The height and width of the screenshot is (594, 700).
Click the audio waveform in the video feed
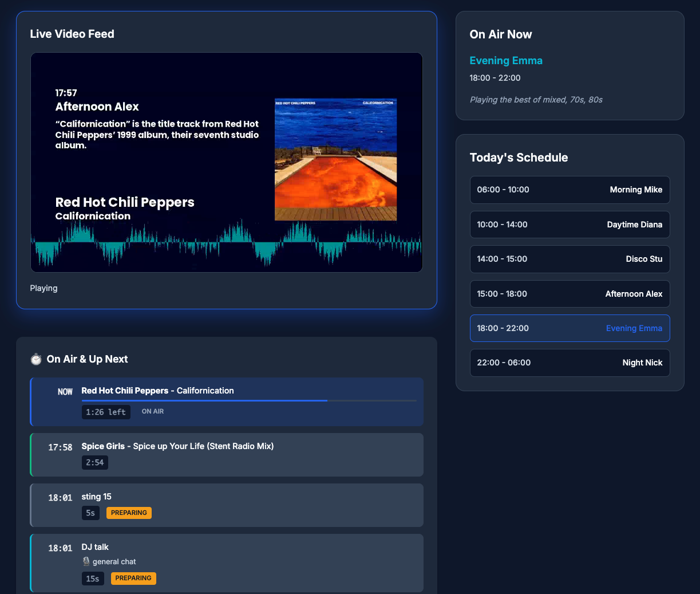point(227,243)
